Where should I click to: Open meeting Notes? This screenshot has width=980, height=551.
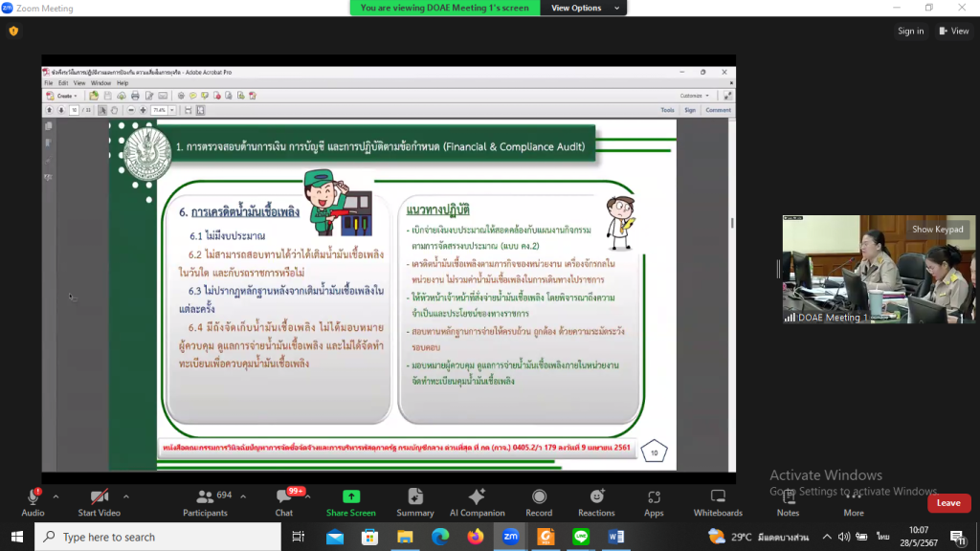click(789, 503)
